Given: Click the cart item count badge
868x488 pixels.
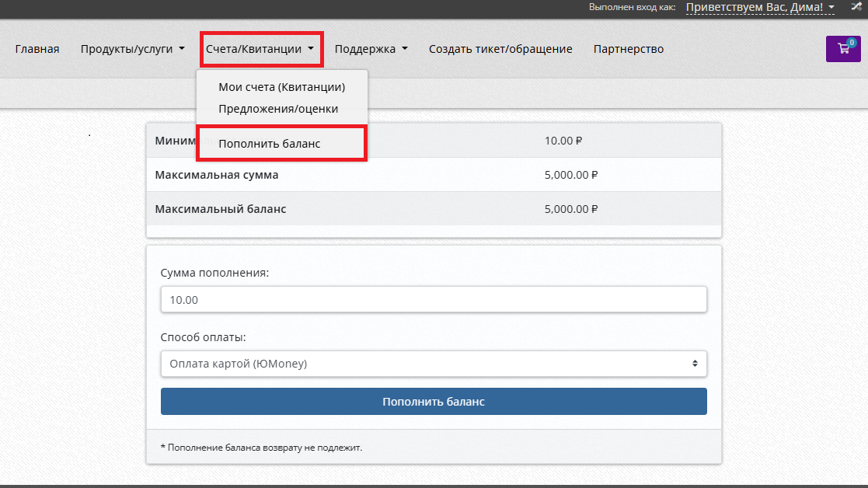Looking at the screenshot, I should pyautogui.click(x=852, y=42).
